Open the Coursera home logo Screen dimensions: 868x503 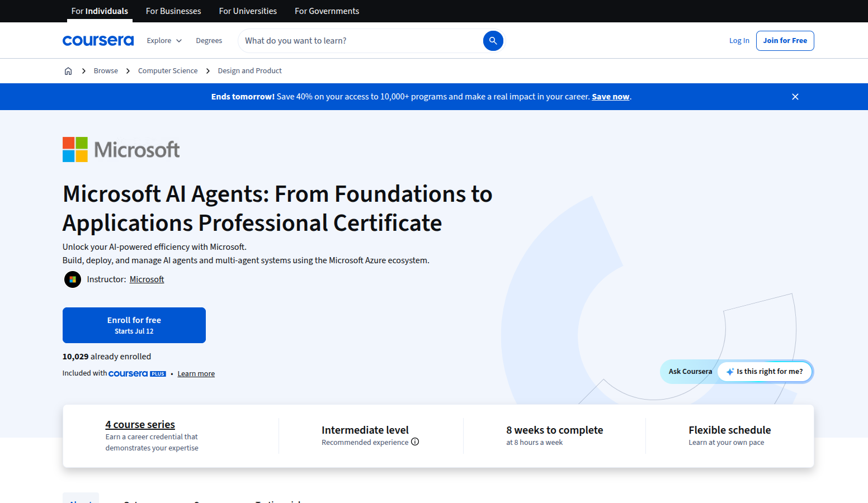[98, 41]
